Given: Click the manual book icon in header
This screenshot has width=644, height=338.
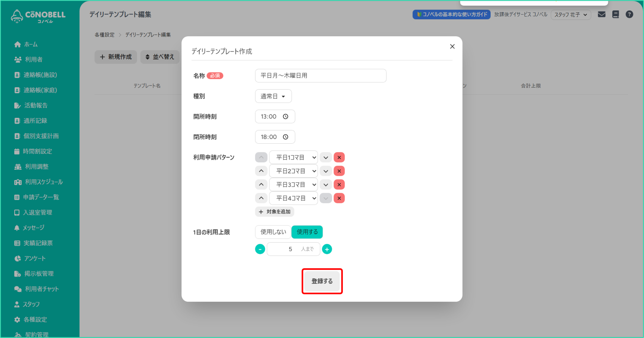Looking at the screenshot, I should [615, 14].
